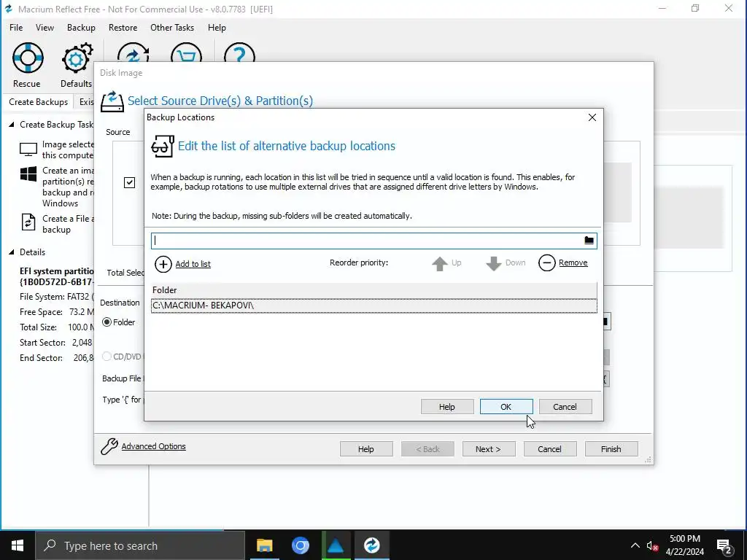The height and width of the screenshot is (560, 747).
Task: Open Chrome browser from the taskbar
Action: pyautogui.click(x=300, y=545)
